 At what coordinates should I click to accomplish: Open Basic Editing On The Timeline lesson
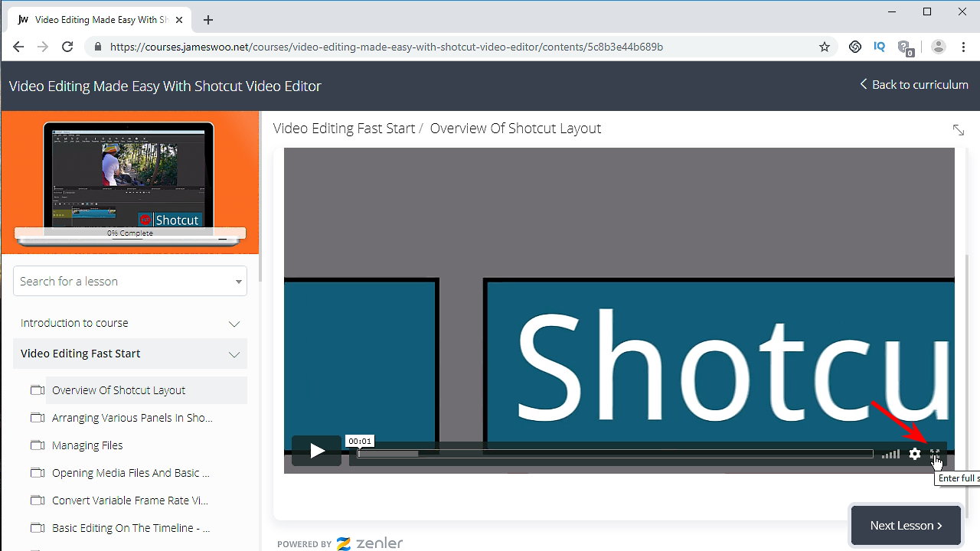click(x=131, y=528)
